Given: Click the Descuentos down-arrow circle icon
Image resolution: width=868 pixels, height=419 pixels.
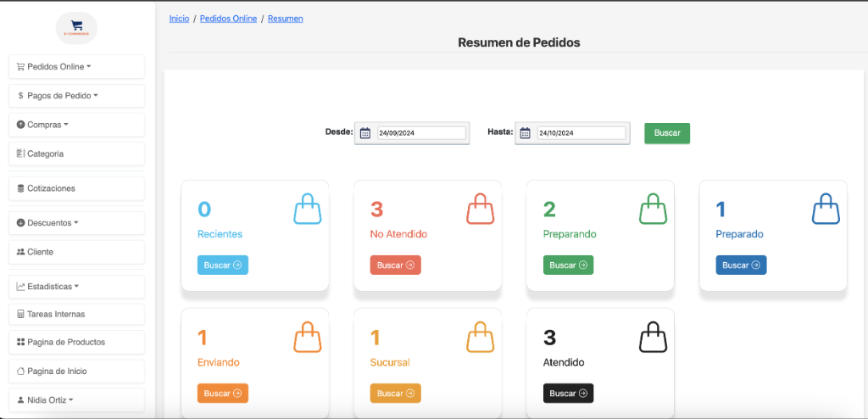Looking at the screenshot, I should click(x=20, y=223).
